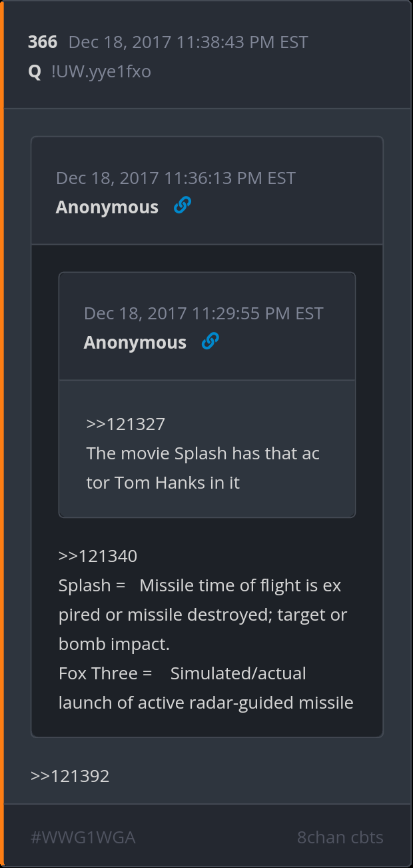Screen dimensions: 413x868
Task: Click the 11:29:55 PM nested post timestamp
Action: 203,313
